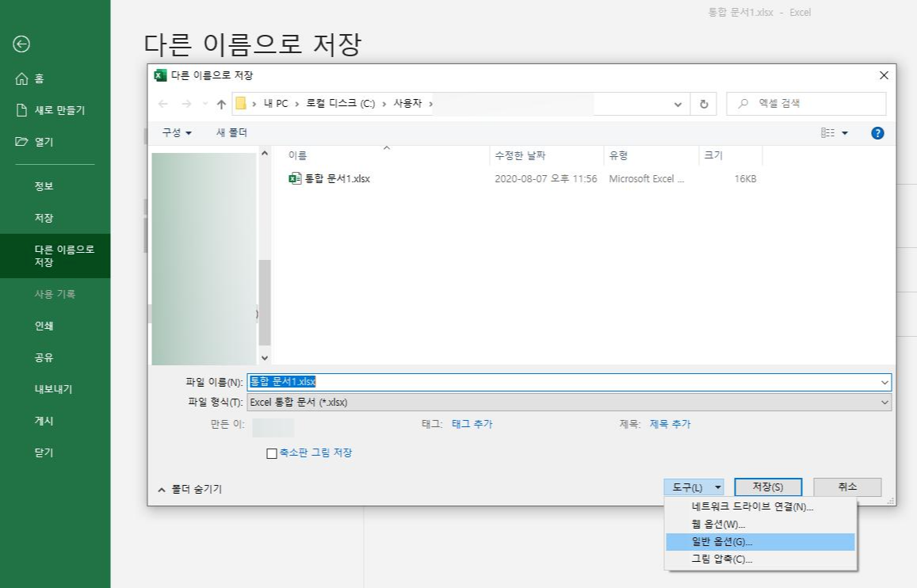Image resolution: width=917 pixels, height=588 pixels.
Task: Click 사용자 in address path
Action: 407,104
